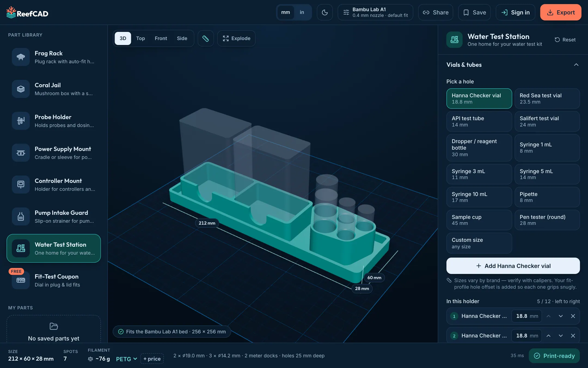
Task: Click the Controller Mount part icon
Action: pyautogui.click(x=21, y=185)
